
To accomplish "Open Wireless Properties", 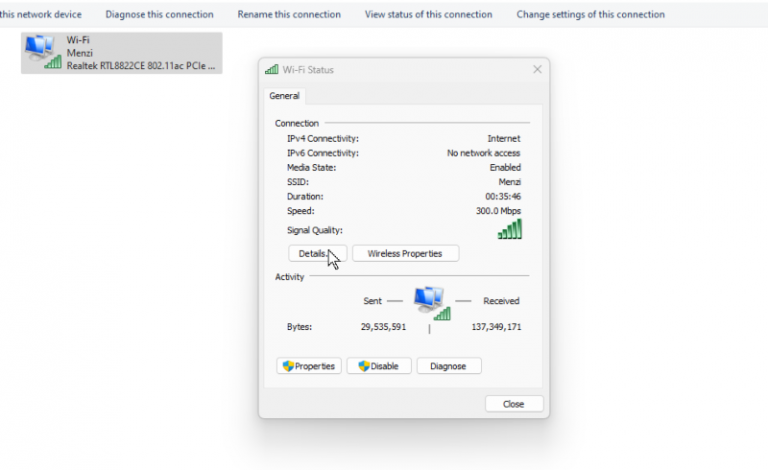I will [x=405, y=254].
